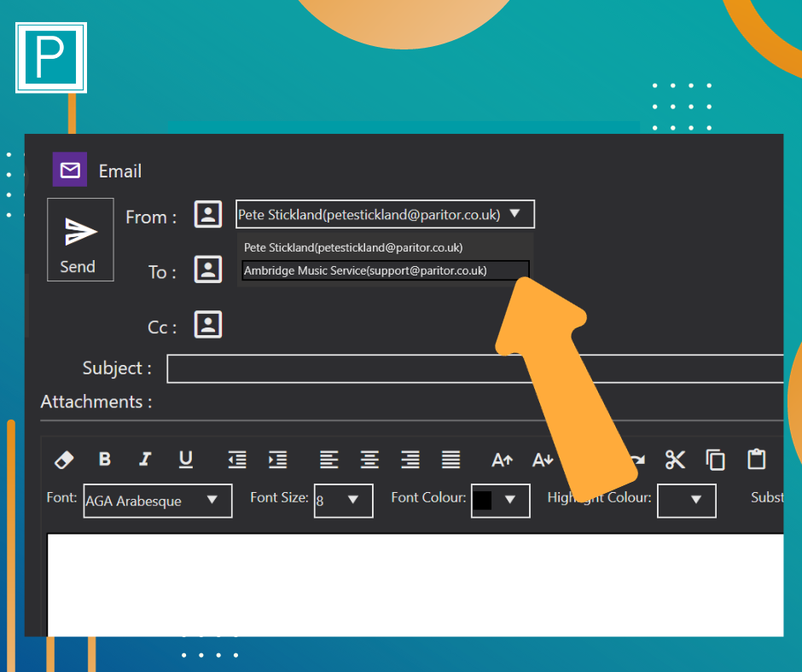802x672 pixels.
Task: Align text left
Action: (x=328, y=460)
